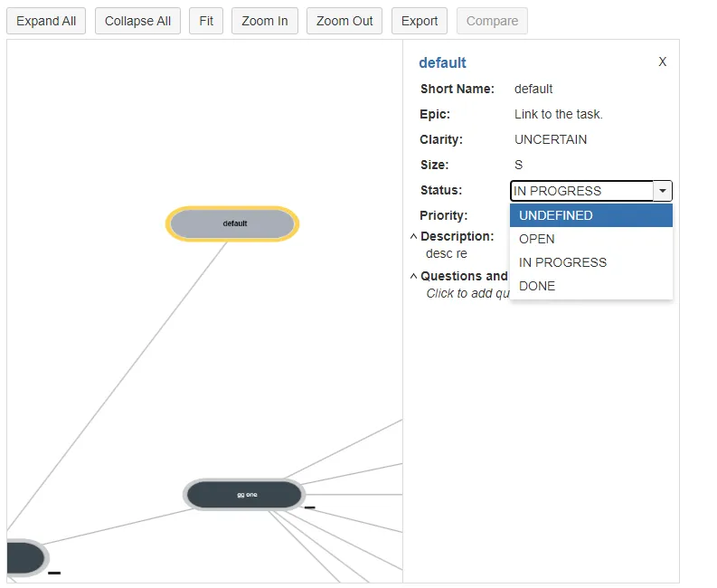This screenshot has width=717, height=588.
Task: Click the Collapse All button
Action: coord(137,21)
